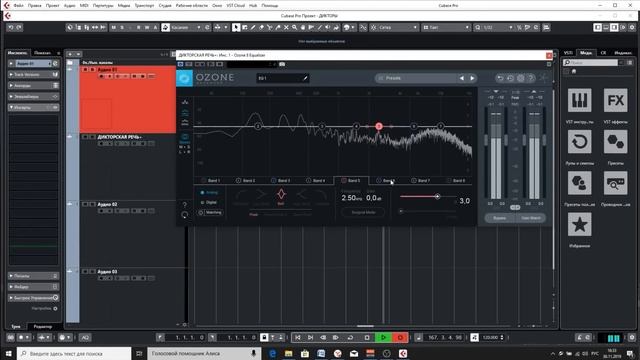The width and height of the screenshot is (640, 360).
Task: Toggle Band 3 power button
Action: [x=273, y=180]
